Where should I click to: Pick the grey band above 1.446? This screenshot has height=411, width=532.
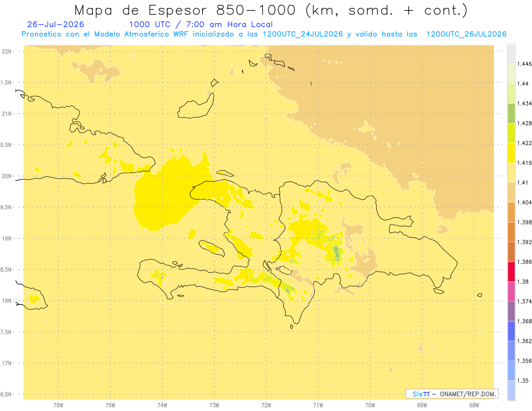(511, 54)
